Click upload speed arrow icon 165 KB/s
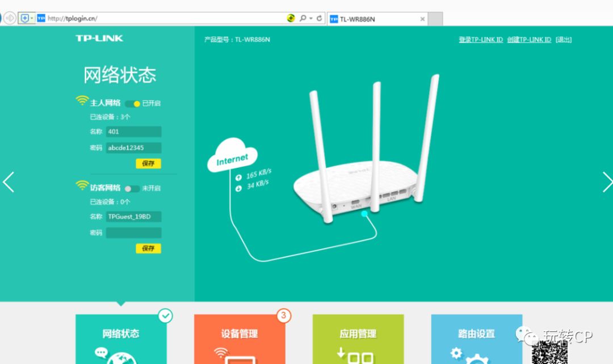613x364 pixels. pos(238,177)
